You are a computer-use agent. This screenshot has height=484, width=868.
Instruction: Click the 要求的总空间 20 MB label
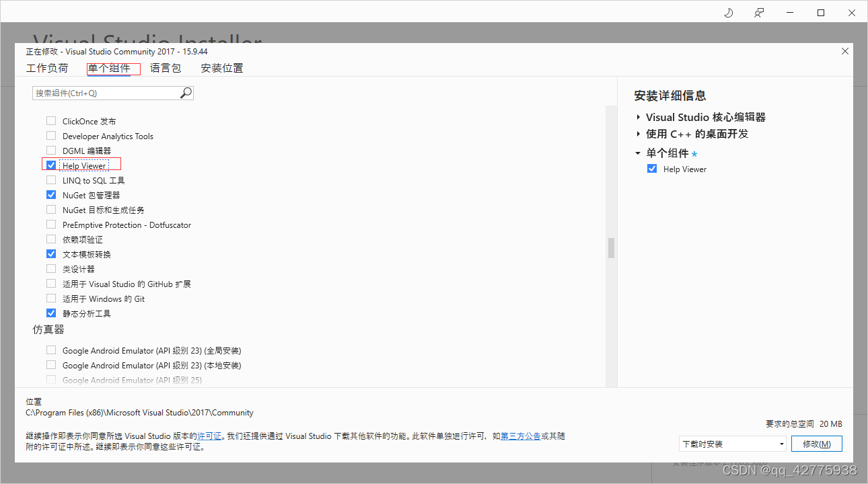click(x=804, y=424)
